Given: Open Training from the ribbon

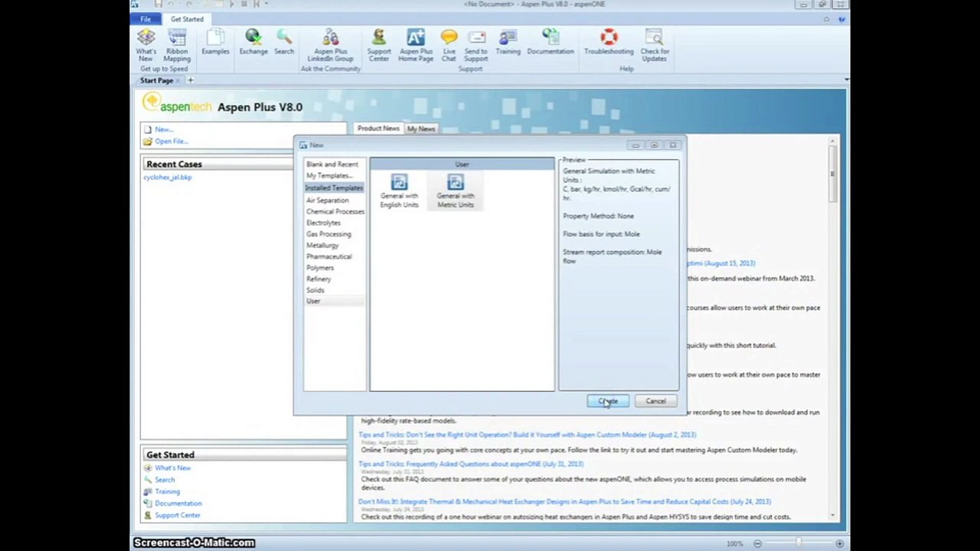Looking at the screenshot, I should (x=508, y=42).
